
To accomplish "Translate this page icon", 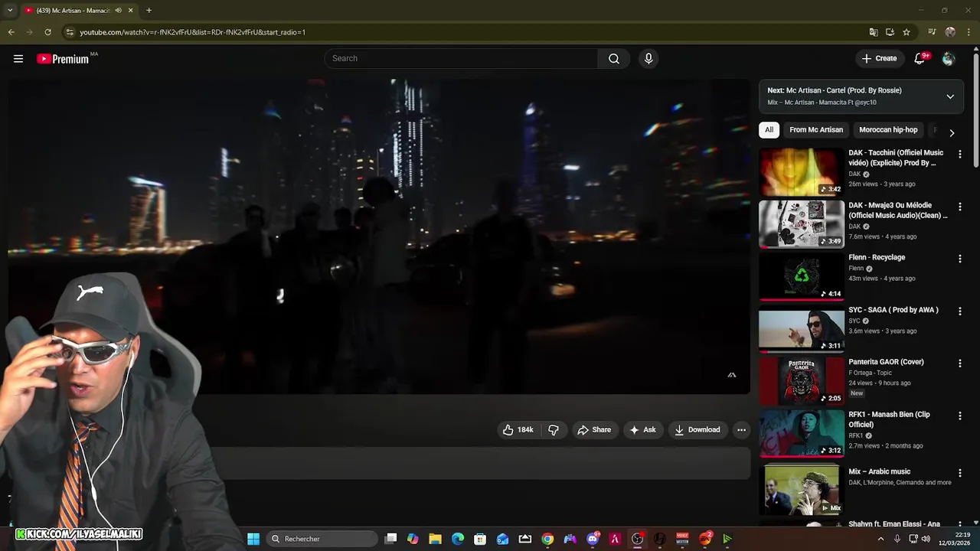I will click(874, 32).
